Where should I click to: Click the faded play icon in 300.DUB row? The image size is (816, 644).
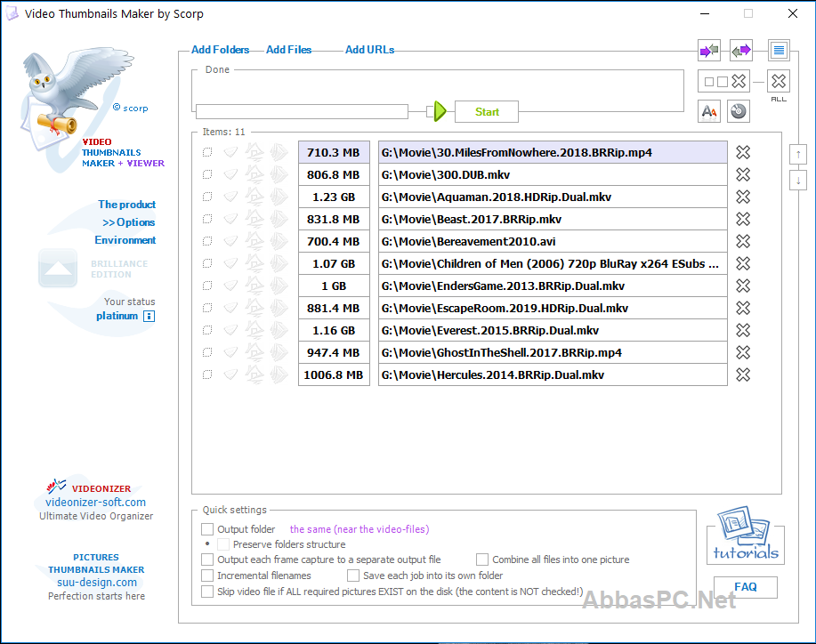(279, 174)
